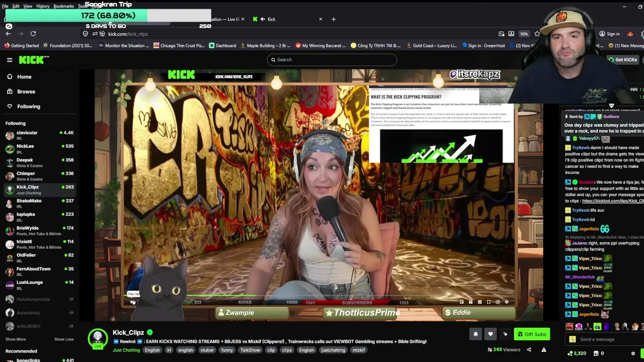Click the Kick_Clipz channel name
644x362 pixels.
pos(128,332)
